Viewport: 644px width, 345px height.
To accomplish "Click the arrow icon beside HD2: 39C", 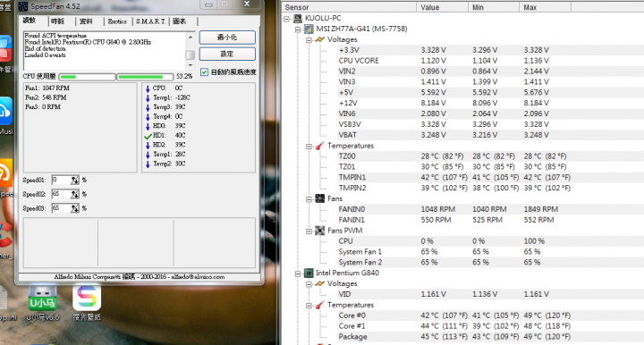I will [148, 145].
